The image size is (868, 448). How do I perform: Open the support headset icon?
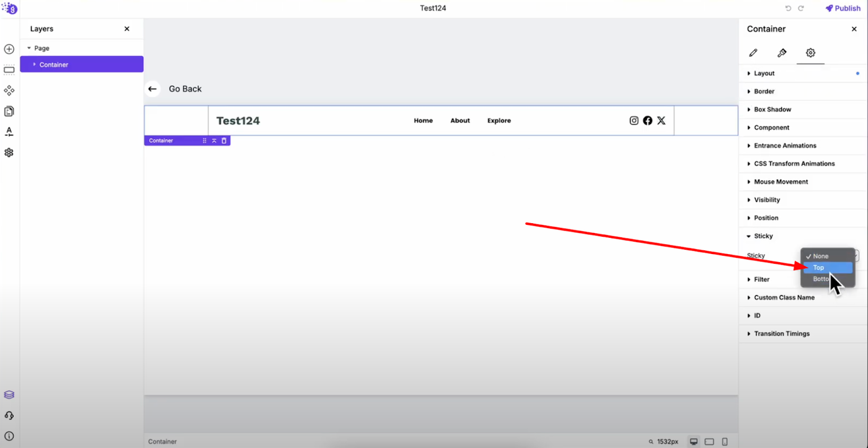tap(9, 415)
